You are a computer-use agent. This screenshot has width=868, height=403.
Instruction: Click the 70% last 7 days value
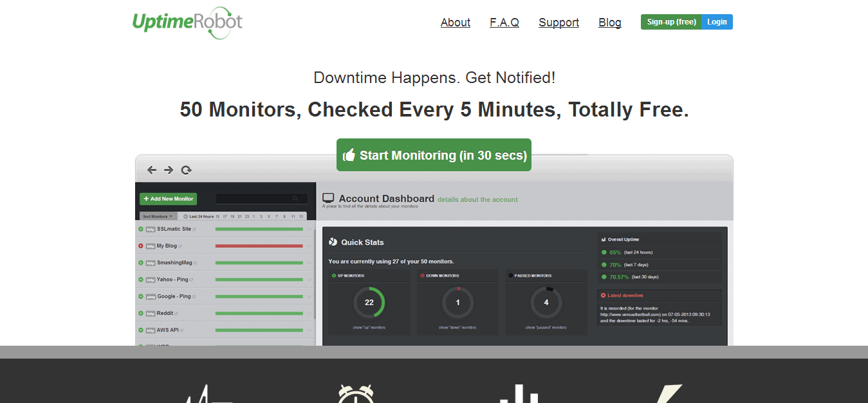[x=615, y=265]
